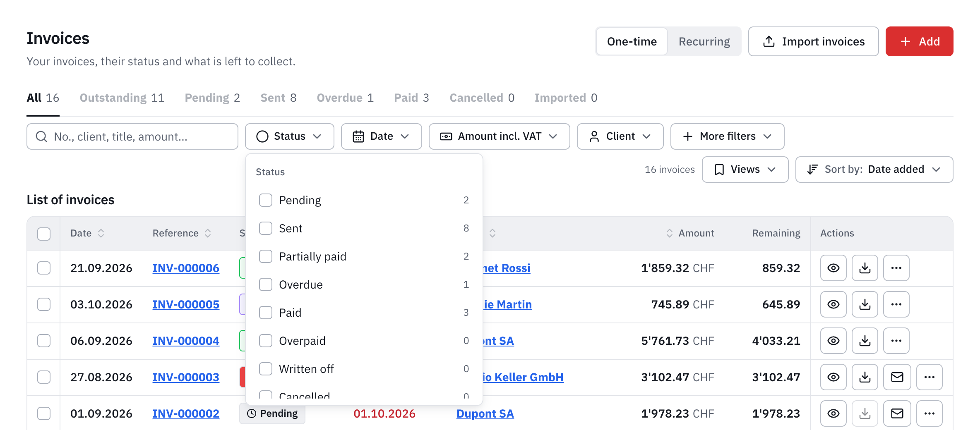Open the Views dropdown

(745, 170)
